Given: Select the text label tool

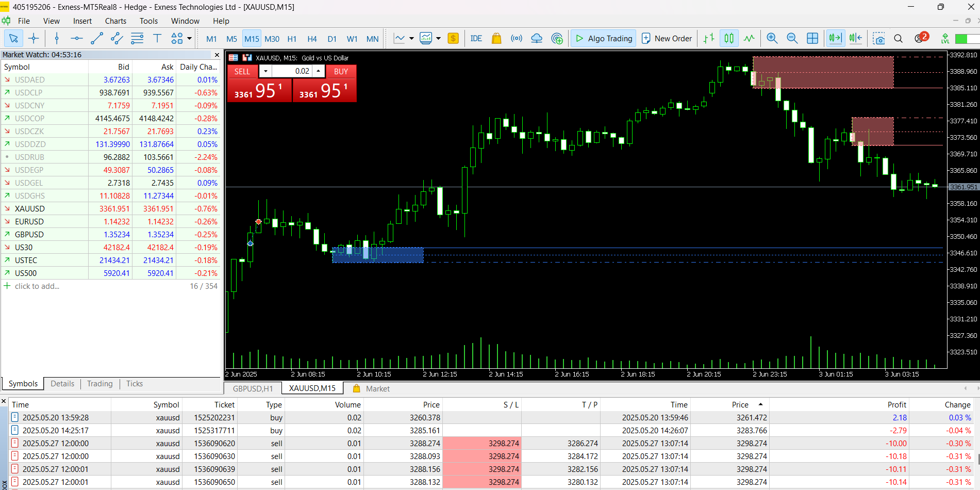Looking at the screenshot, I should tap(157, 39).
